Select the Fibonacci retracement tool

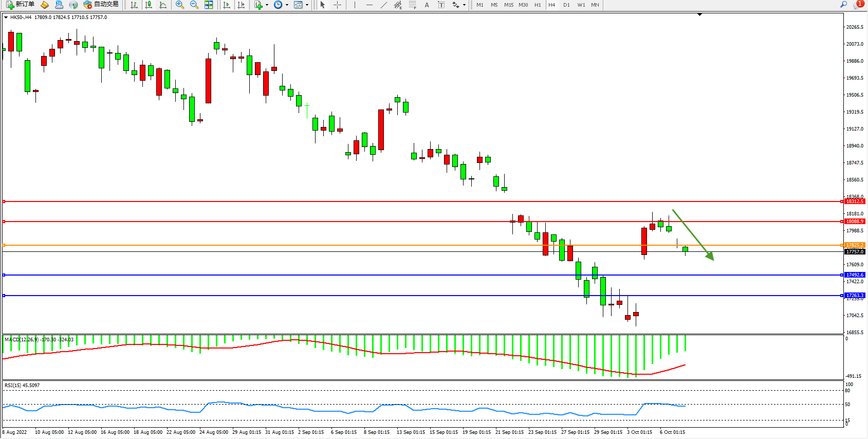click(412, 5)
